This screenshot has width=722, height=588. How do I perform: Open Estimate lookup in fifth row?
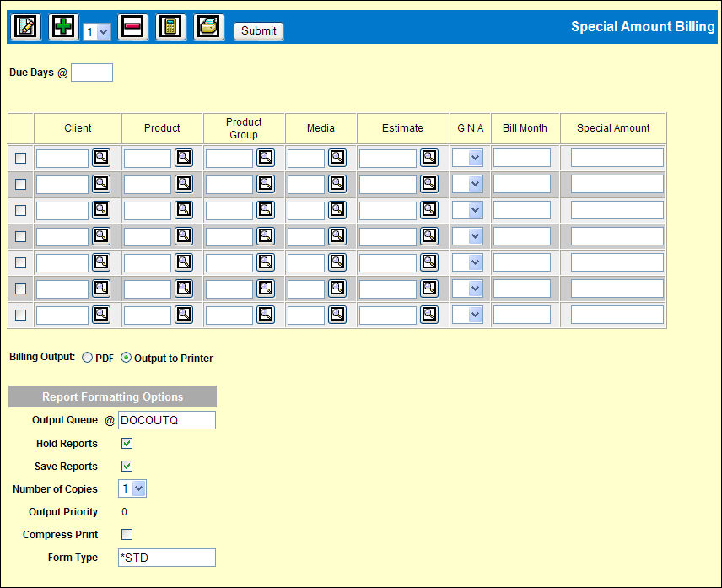tap(429, 262)
